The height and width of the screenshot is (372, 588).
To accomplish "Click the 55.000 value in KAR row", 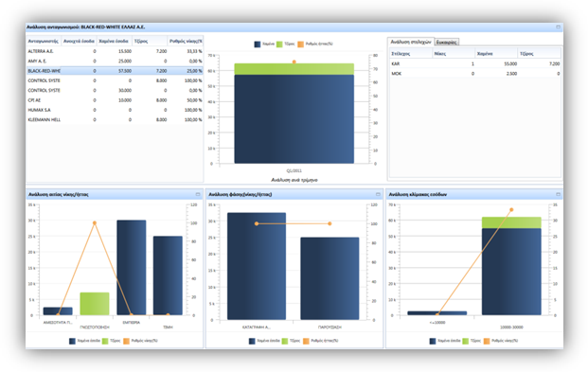I will coord(510,63).
